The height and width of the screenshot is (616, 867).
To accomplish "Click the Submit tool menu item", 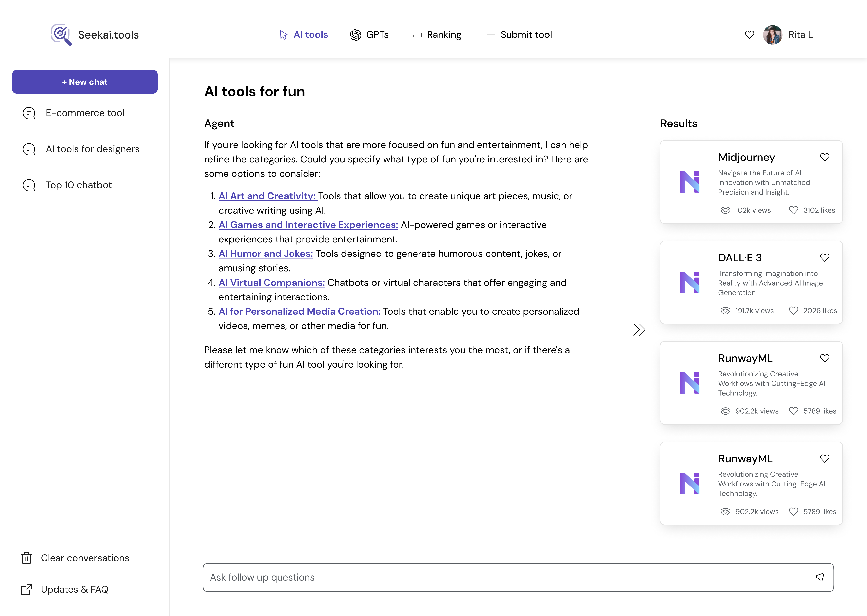I will 519,35.
